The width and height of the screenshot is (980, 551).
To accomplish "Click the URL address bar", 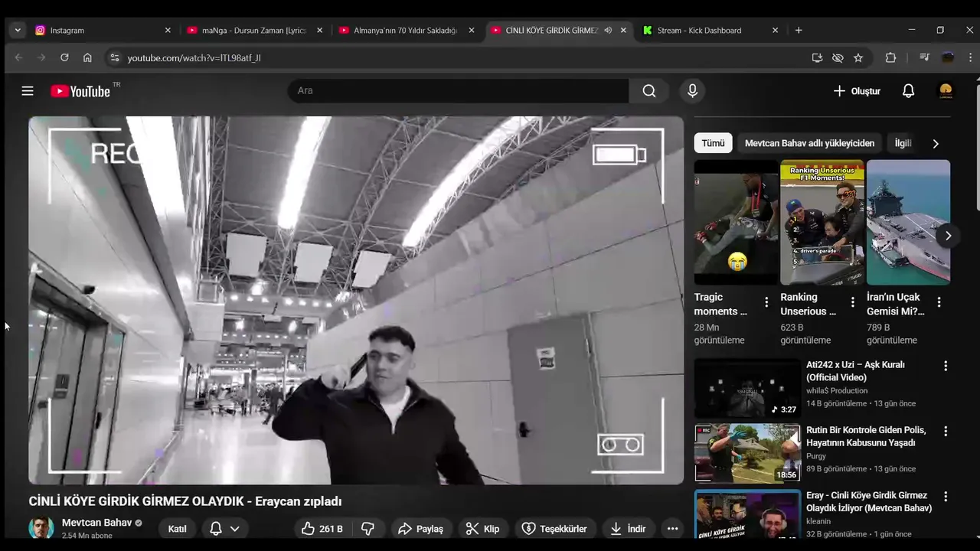I will [465, 57].
